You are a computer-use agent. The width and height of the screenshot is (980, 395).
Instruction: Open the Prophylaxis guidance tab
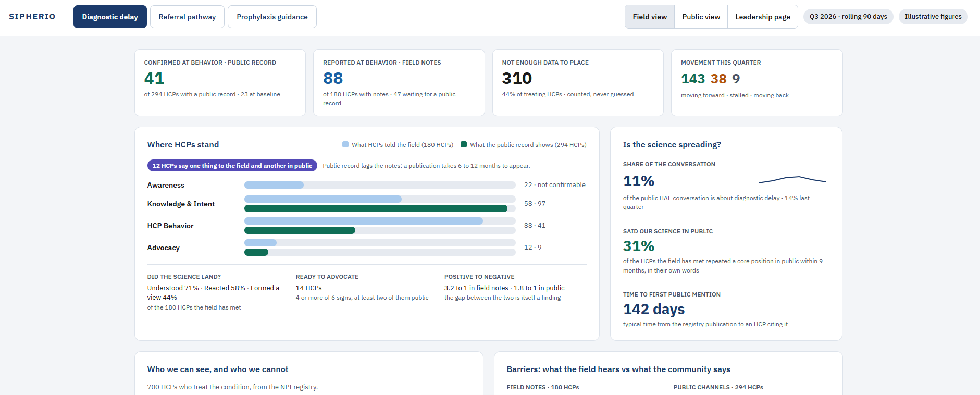point(272,17)
